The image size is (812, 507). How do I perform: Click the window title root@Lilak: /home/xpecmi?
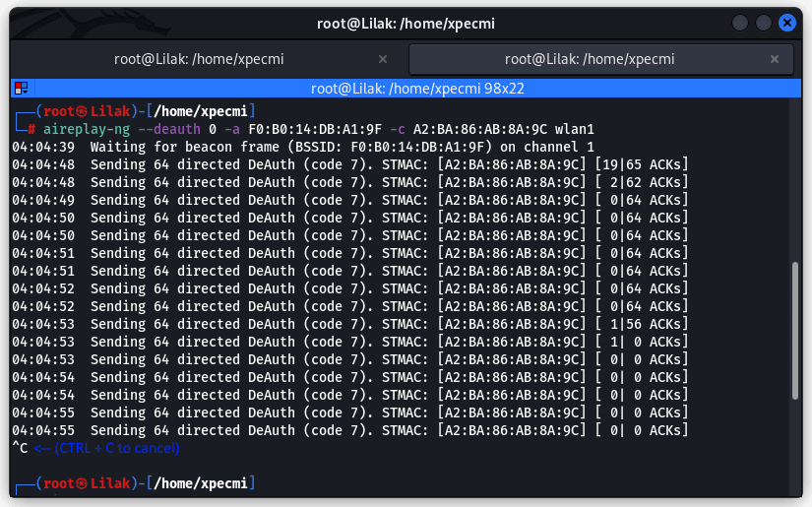pos(406,24)
